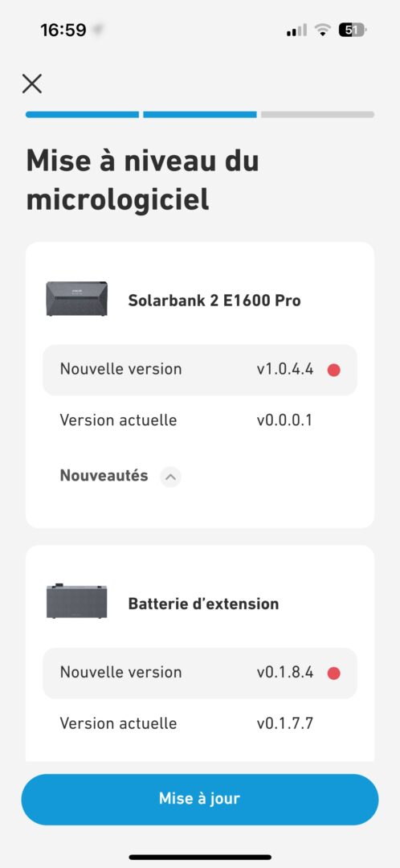Tap the red dot next to v1.0.4.4
400x868 pixels.
pos(333,370)
